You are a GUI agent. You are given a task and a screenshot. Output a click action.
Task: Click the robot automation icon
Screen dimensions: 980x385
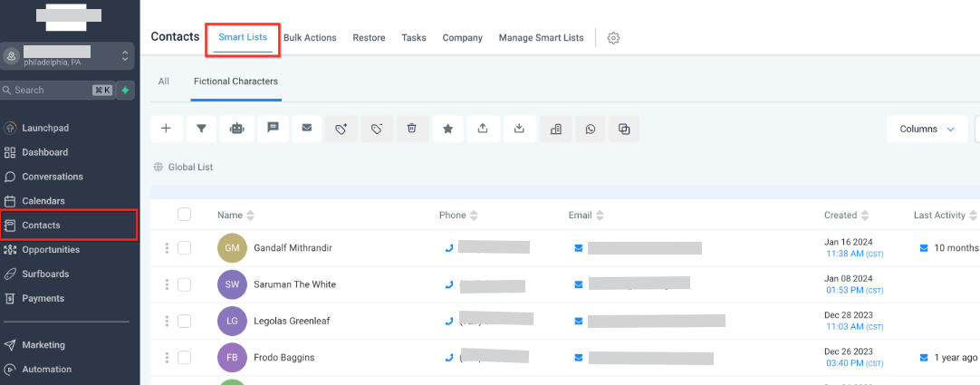click(236, 129)
